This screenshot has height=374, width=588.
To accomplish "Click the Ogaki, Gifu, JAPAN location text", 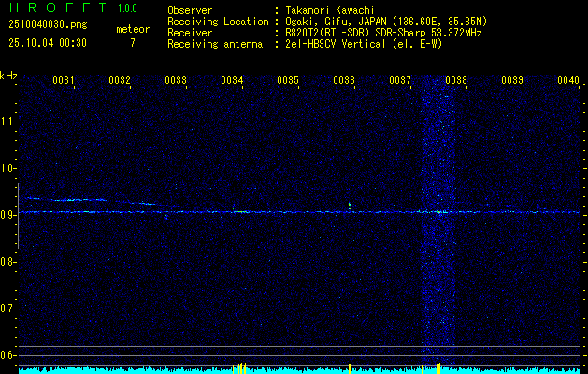I will click(386, 22).
